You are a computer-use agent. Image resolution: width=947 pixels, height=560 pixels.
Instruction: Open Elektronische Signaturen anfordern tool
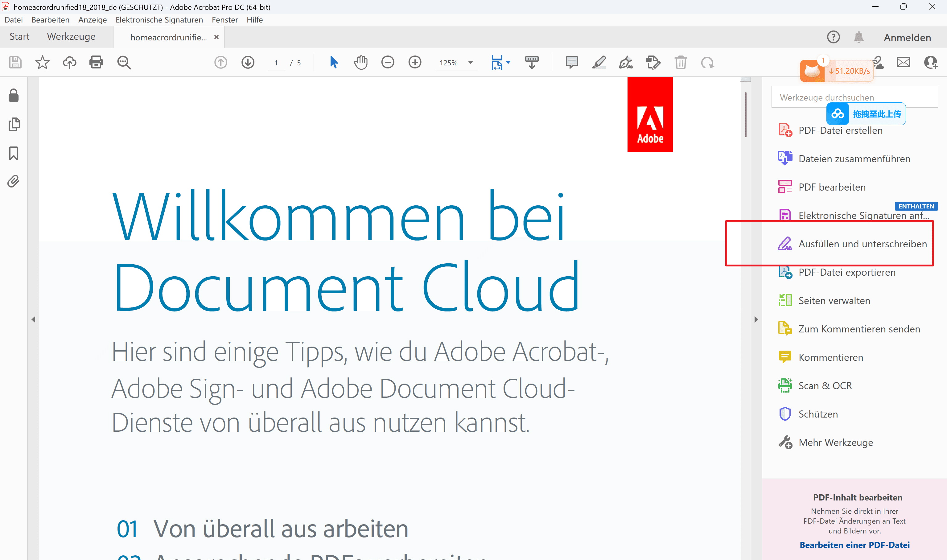click(854, 216)
